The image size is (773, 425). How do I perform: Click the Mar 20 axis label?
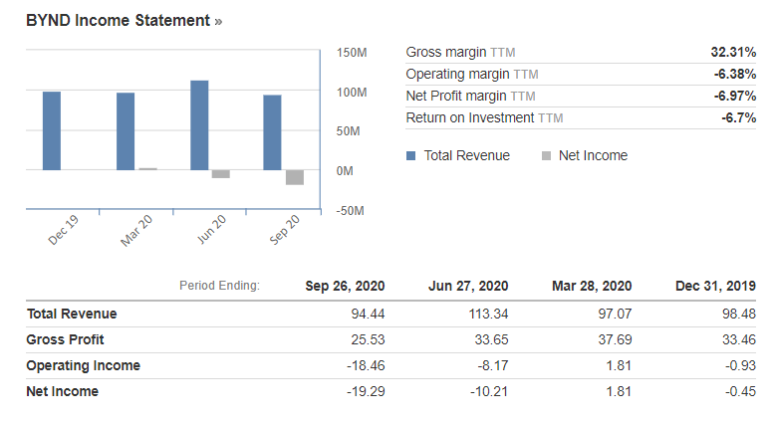coord(137,230)
